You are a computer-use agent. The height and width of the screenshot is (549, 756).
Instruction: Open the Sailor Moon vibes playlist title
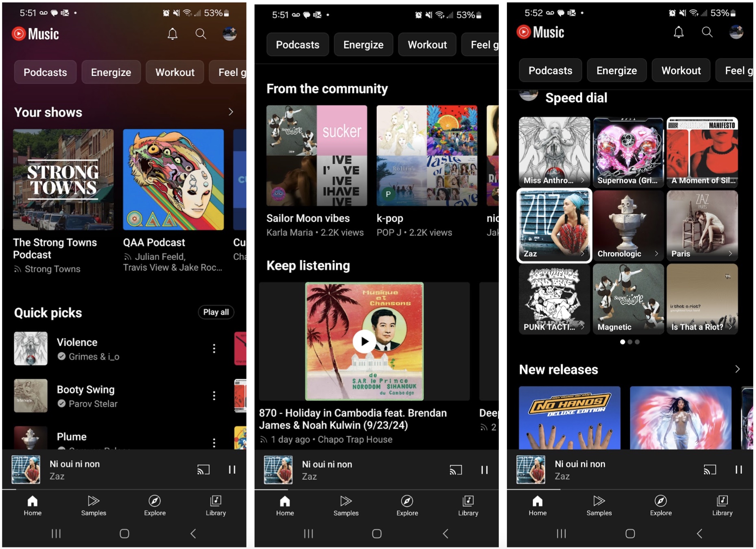308,218
